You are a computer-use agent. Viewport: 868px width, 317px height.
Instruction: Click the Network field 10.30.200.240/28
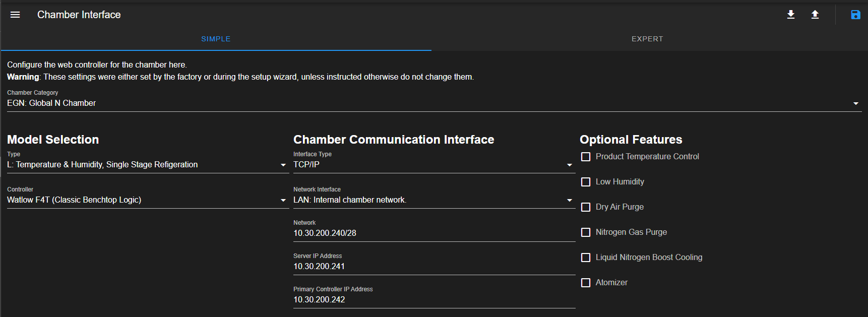tap(434, 233)
